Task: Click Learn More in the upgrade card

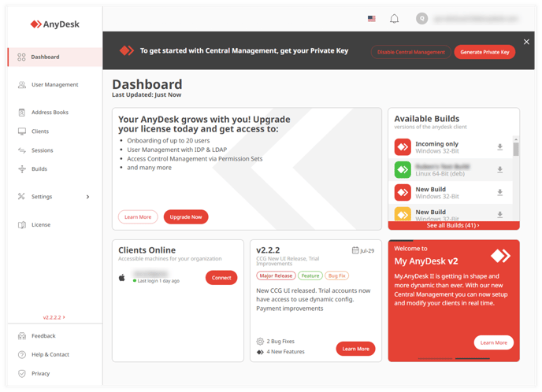Action: pyautogui.click(x=138, y=217)
